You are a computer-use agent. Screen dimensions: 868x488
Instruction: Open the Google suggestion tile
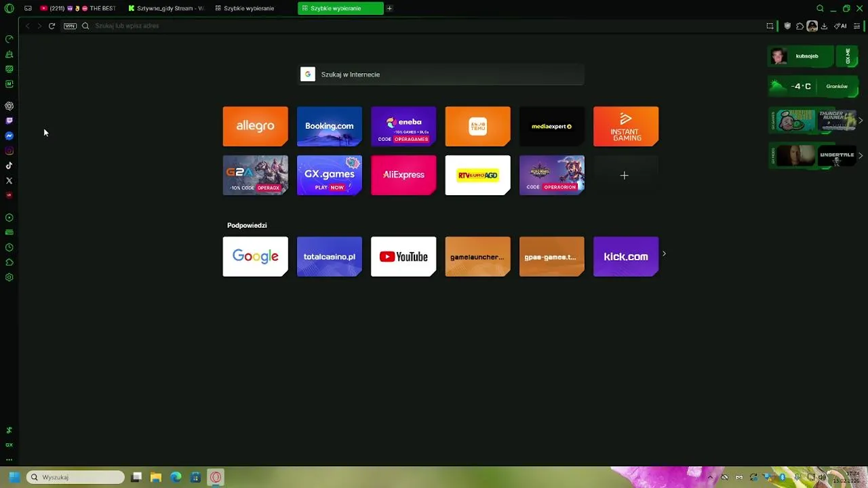(255, 256)
